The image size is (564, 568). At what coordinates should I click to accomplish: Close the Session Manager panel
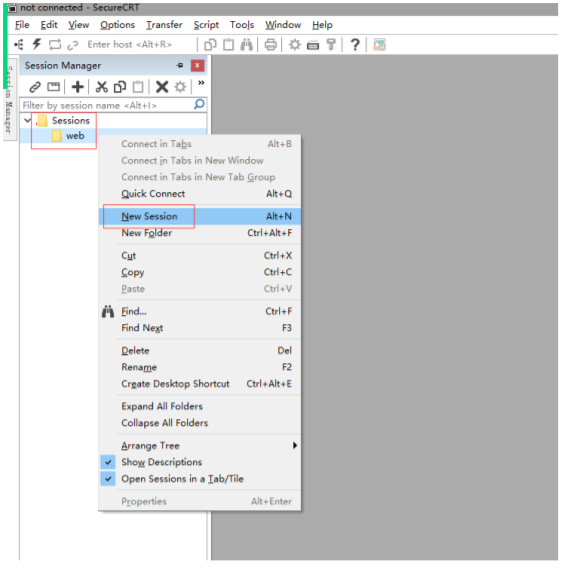coord(197,66)
